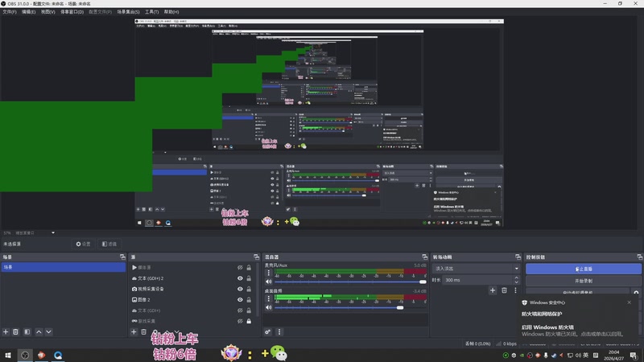Image resolution: width=644 pixels, height=362 pixels.
Task: Show the 文本 (GDI+) source
Action: [240, 311]
